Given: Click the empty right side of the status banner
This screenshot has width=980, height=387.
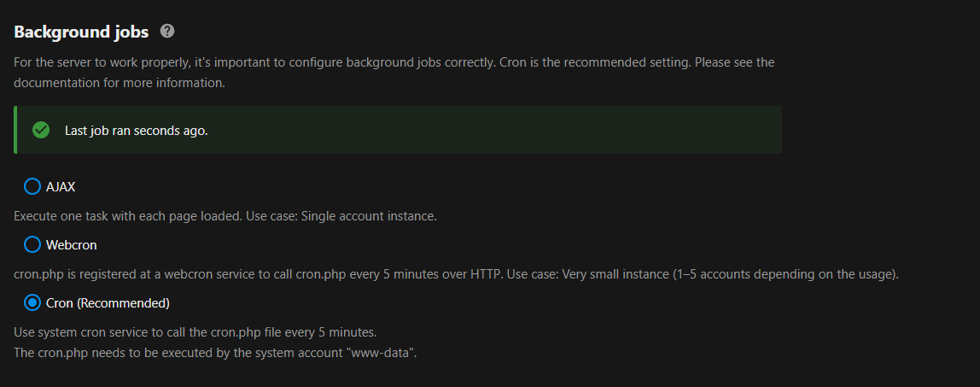Looking at the screenshot, I should click(x=598, y=131).
